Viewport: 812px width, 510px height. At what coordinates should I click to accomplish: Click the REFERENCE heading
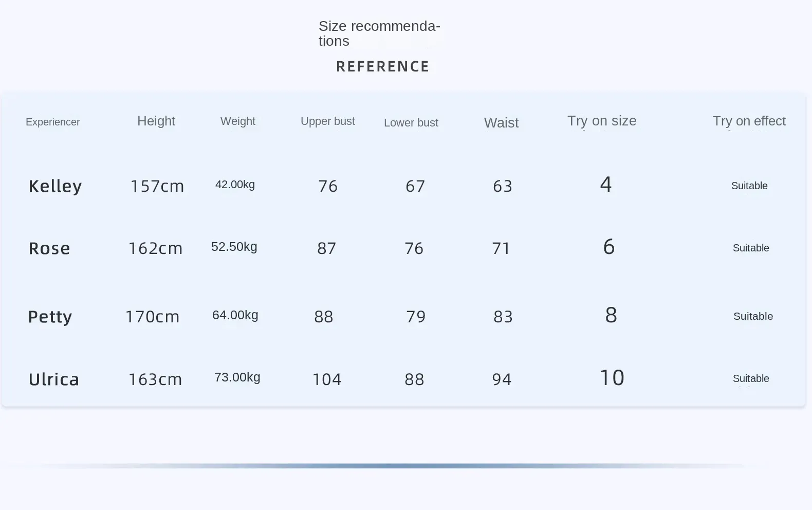coord(383,67)
